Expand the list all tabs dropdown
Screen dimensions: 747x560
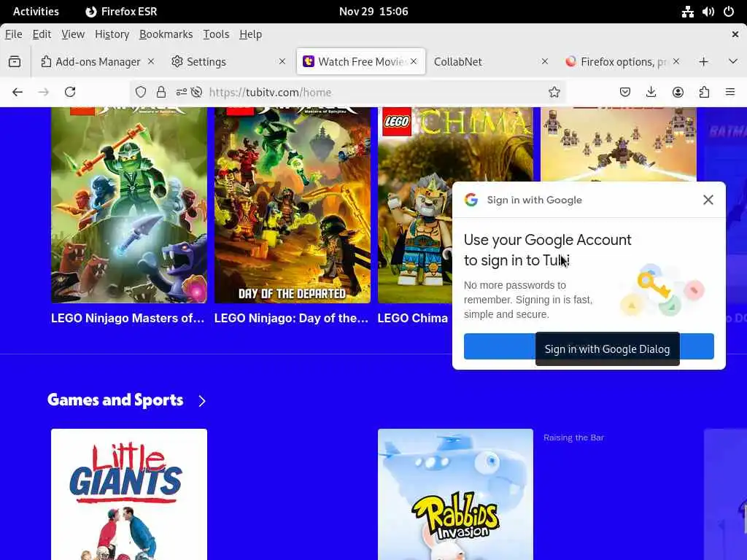click(732, 61)
